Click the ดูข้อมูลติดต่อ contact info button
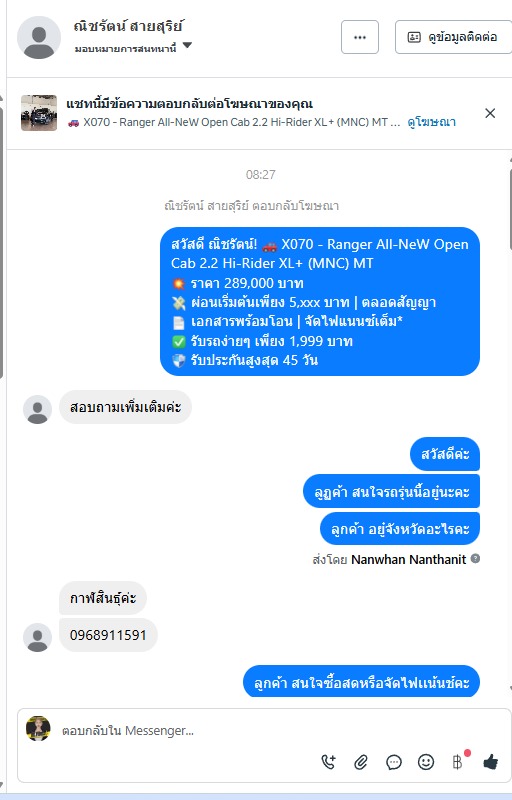This screenshot has width=512, height=800. pyautogui.click(x=453, y=37)
